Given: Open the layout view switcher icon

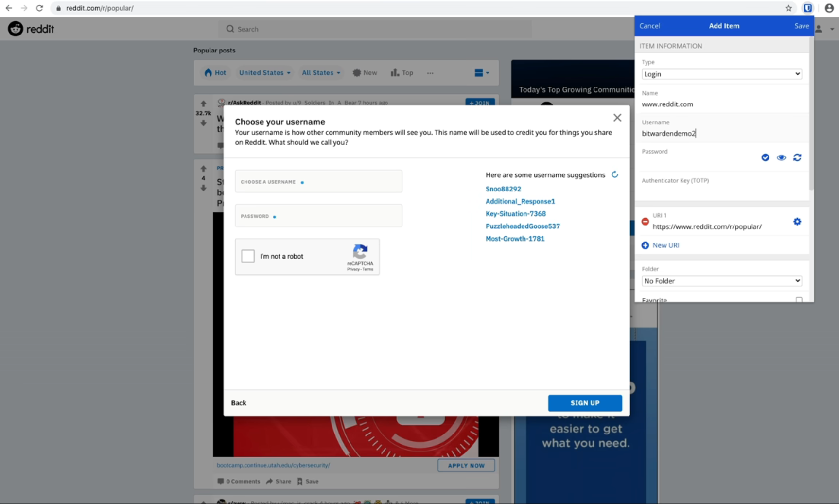Looking at the screenshot, I should click(482, 73).
